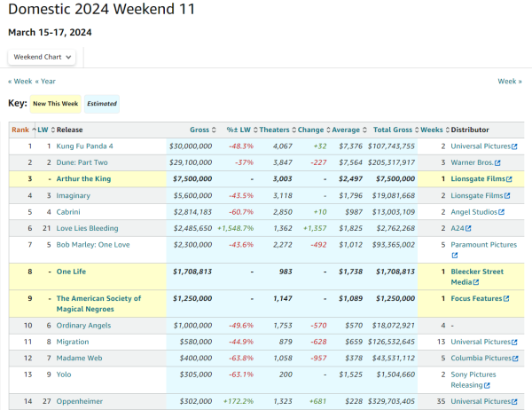Open the Dune: Part Two release page

(x=82, y=162)
